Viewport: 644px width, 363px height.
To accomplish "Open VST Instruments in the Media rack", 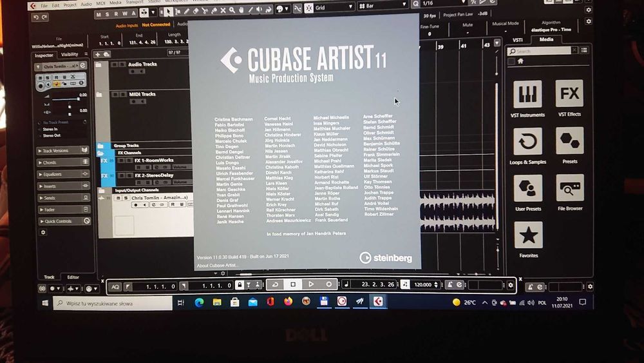I will click(x=528, y=94).
